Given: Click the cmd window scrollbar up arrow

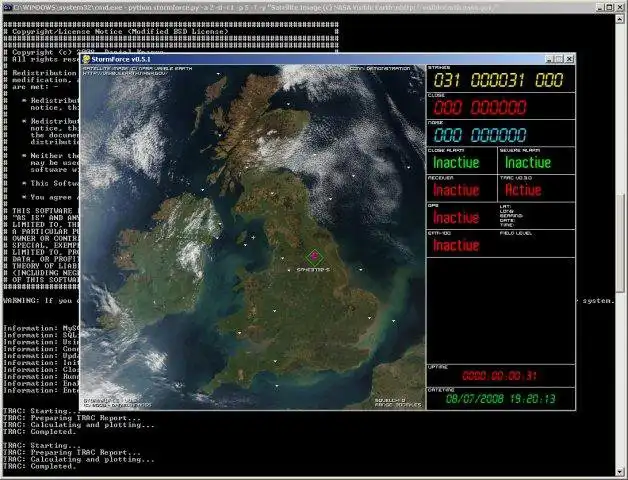Looking at the screenshot, I should 620,18.
